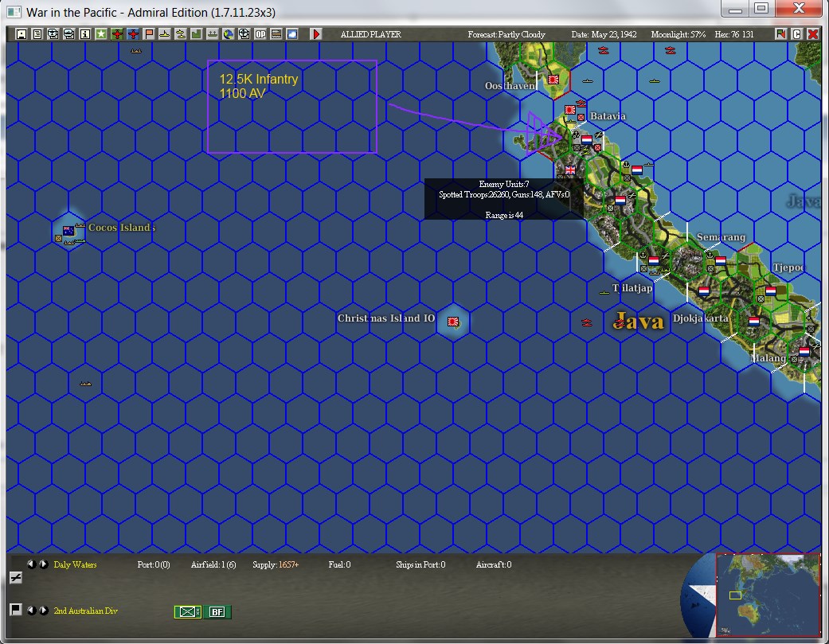Click the ship silhouettes toolbar icon
This screenshot has height=644, width=829.
(x=212, y=34)
